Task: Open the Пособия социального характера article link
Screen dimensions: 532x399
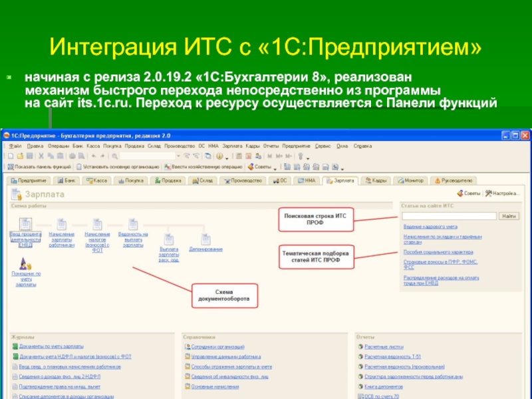Action: 438,252
